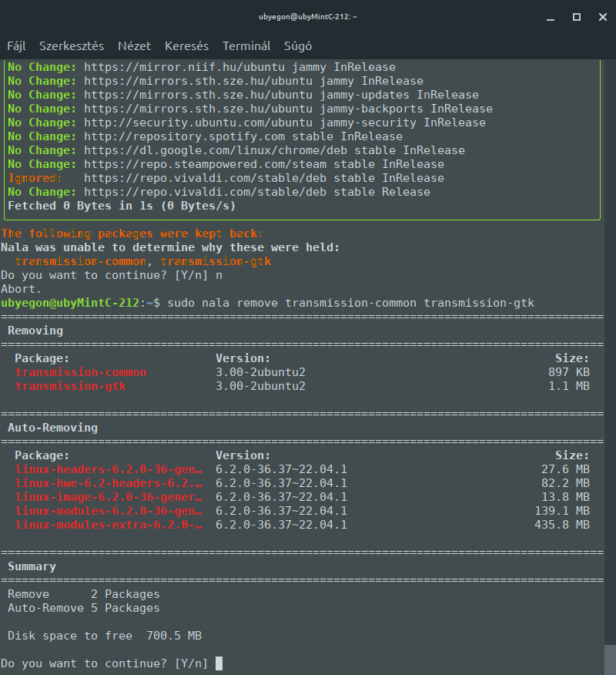
Task: Open the Súgó help menu
Action: 298,46
